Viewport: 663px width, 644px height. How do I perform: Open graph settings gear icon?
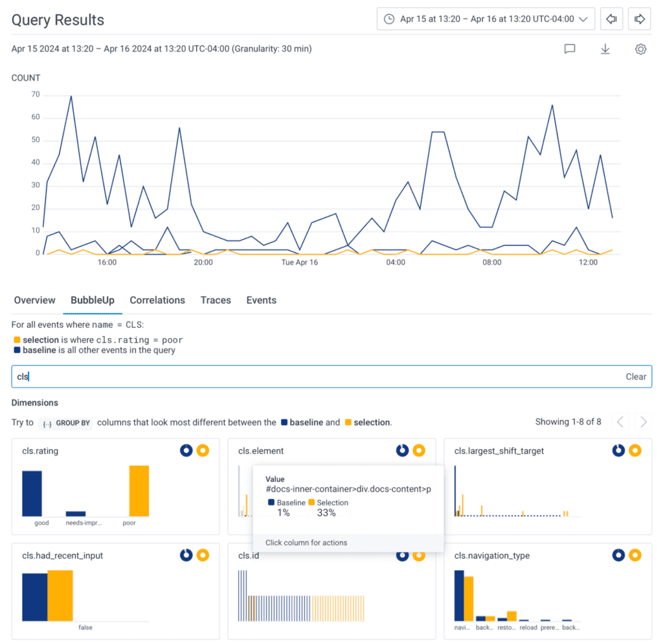640,49
